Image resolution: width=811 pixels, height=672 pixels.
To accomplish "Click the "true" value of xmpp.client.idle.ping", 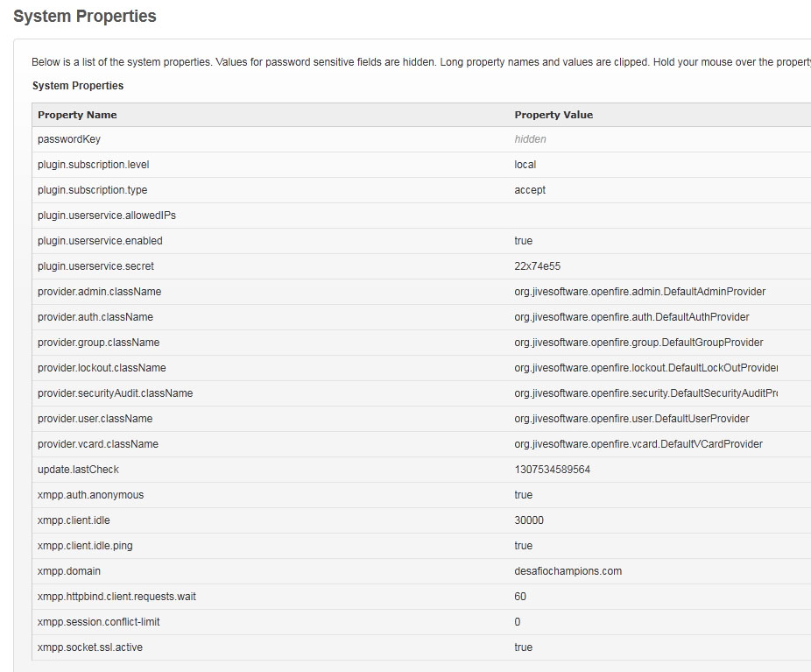I will click(524, 545).
